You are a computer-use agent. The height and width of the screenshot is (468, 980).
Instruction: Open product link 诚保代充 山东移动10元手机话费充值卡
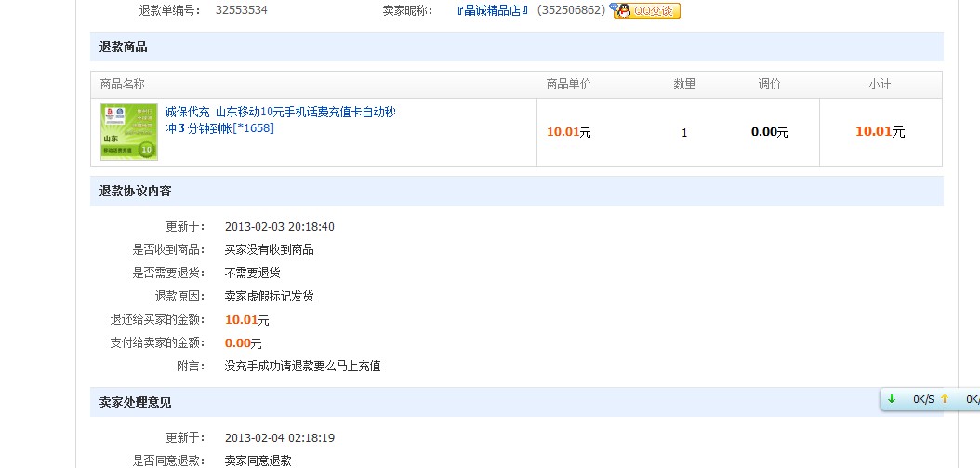click(280, 120)
